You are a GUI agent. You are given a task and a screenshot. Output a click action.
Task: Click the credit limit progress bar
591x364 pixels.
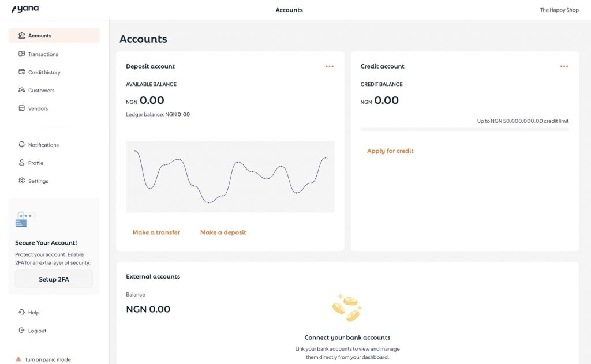tap(465, 129)
